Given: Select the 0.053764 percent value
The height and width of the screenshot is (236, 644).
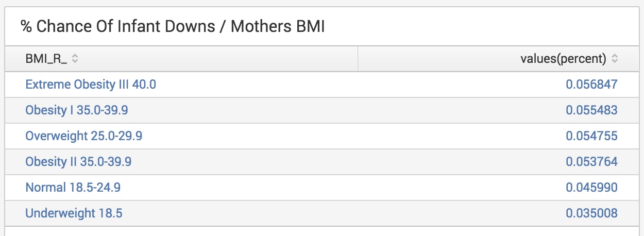Looking at the screenshot, I should point(591,161).
